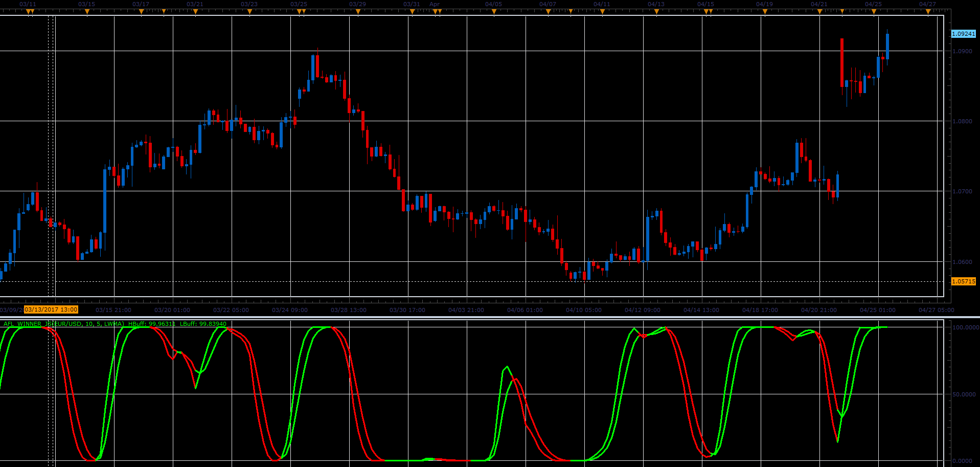Click the orange marker under 04/25
Image resolution: width=980 pixels, height=467 pixels.
pos(874,11)
